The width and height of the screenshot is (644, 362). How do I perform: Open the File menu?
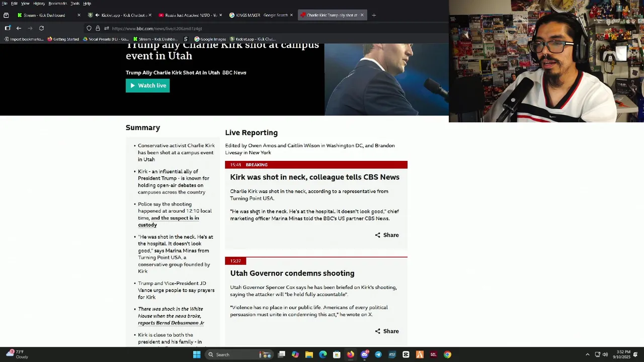click(x=5, y=4)
